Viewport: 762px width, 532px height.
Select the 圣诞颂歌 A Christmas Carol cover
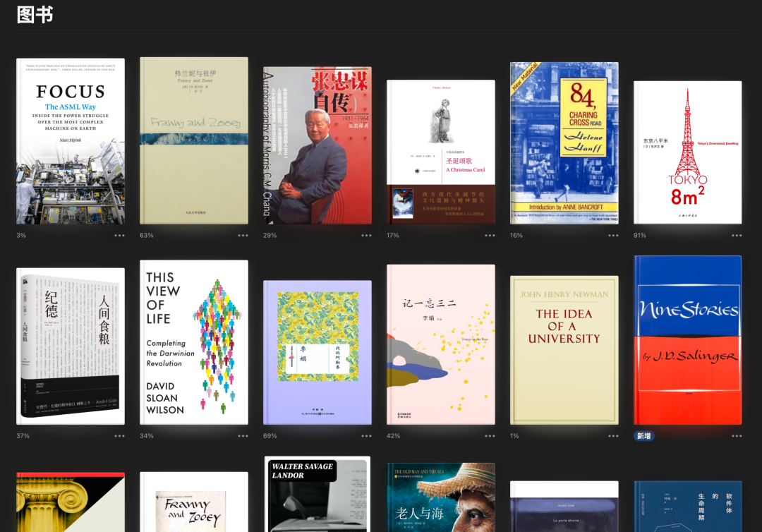(441, 152)
